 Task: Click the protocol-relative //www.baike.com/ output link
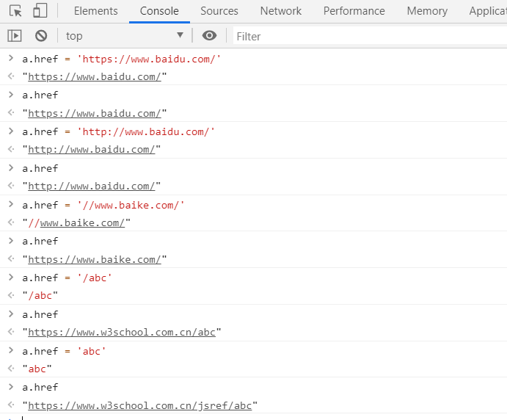84,223
